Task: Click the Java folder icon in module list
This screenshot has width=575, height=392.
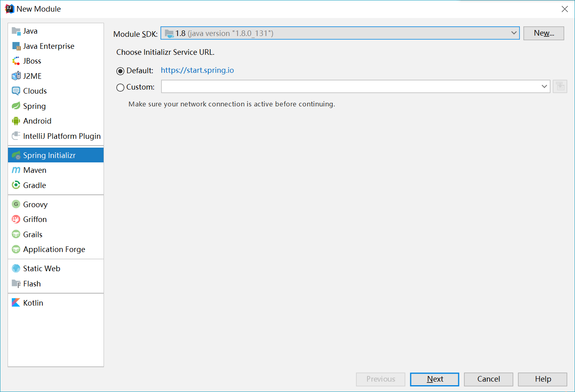Action: [16, 31]
